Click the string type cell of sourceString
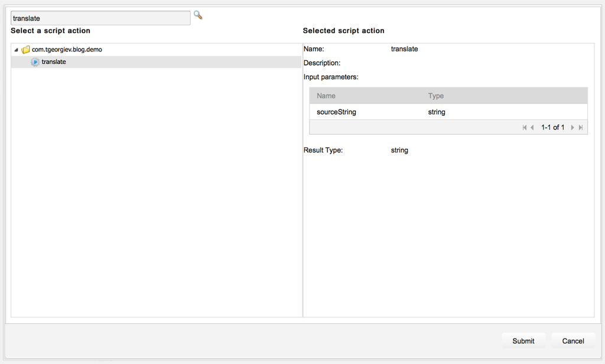 pyautogui.click(x=437, y=112)
